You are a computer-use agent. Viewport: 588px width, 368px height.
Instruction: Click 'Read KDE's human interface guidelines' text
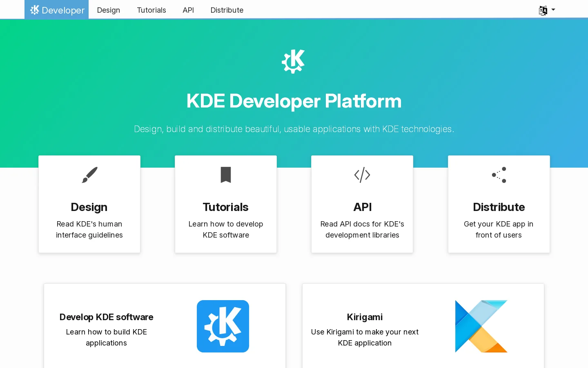(x=89, y=229)
